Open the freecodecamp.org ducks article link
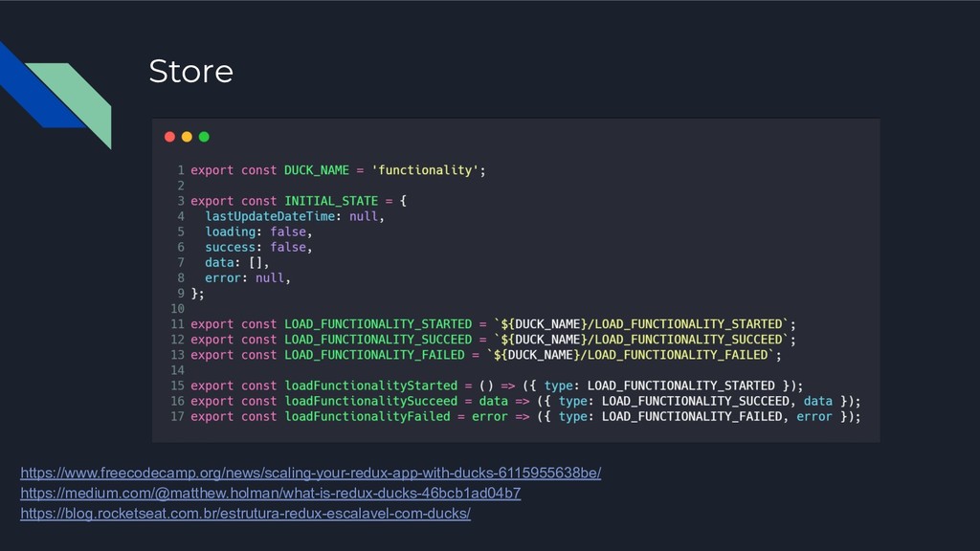Image resolution: width=980 pixels, height=551 pixels. coord(311,473)
